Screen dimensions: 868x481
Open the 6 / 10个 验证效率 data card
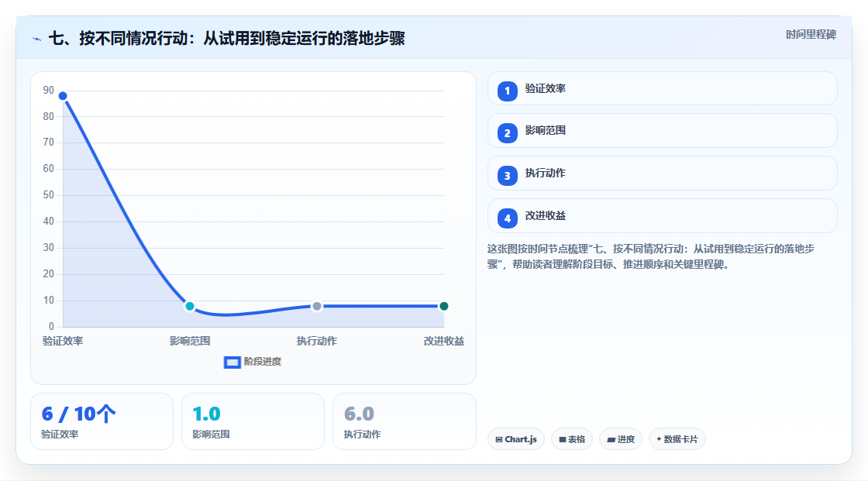(102, 421)
